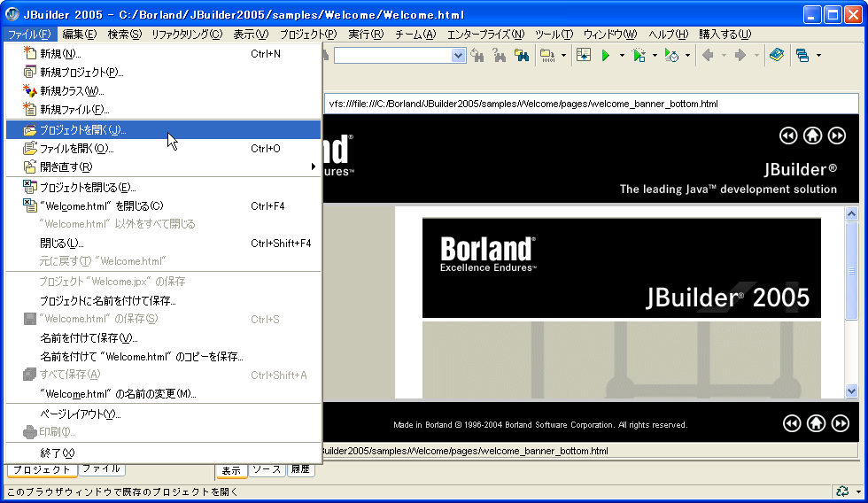Click the green Run project icon
Image resolution: width=868 pixels, height=503 pixels.
tap(606, 55)
